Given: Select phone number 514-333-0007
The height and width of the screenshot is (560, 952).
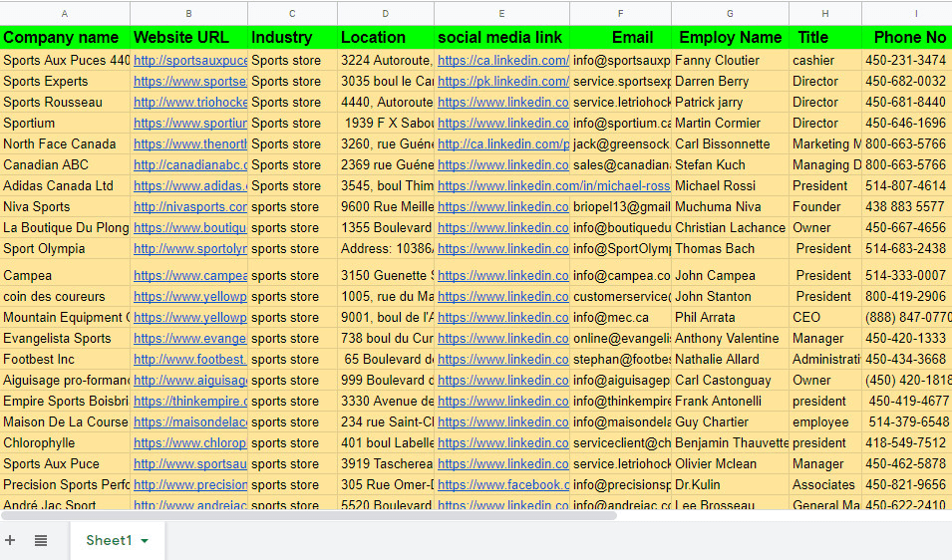Looking at the screenshot, I should (907, 272).
